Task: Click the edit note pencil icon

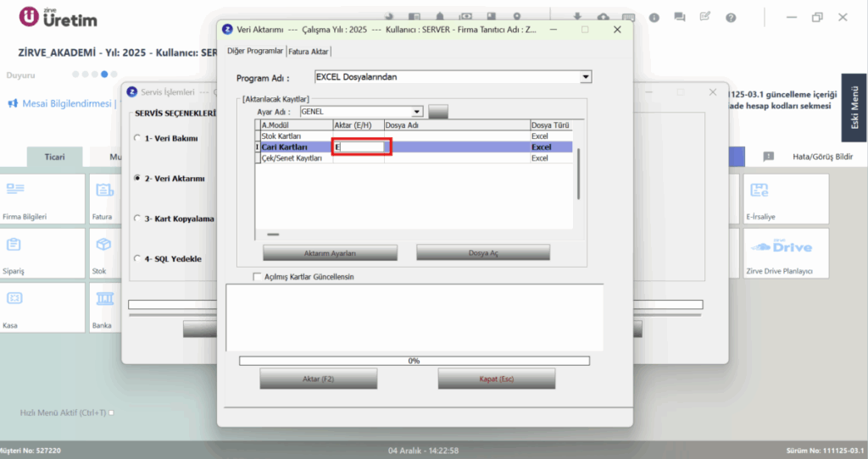Action: point(704,17)
